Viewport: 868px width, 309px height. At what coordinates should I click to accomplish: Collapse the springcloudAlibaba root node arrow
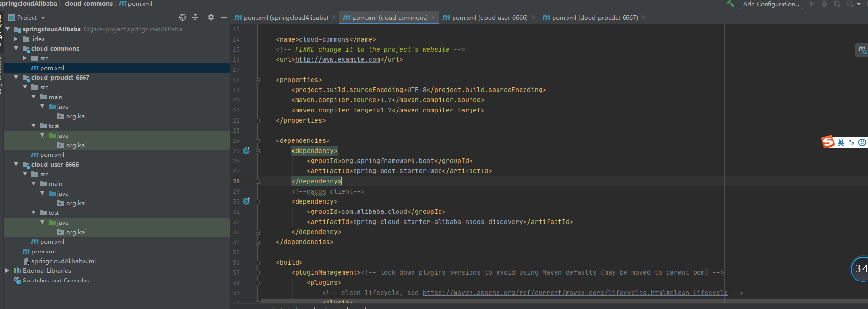click(x=8, y=29)
